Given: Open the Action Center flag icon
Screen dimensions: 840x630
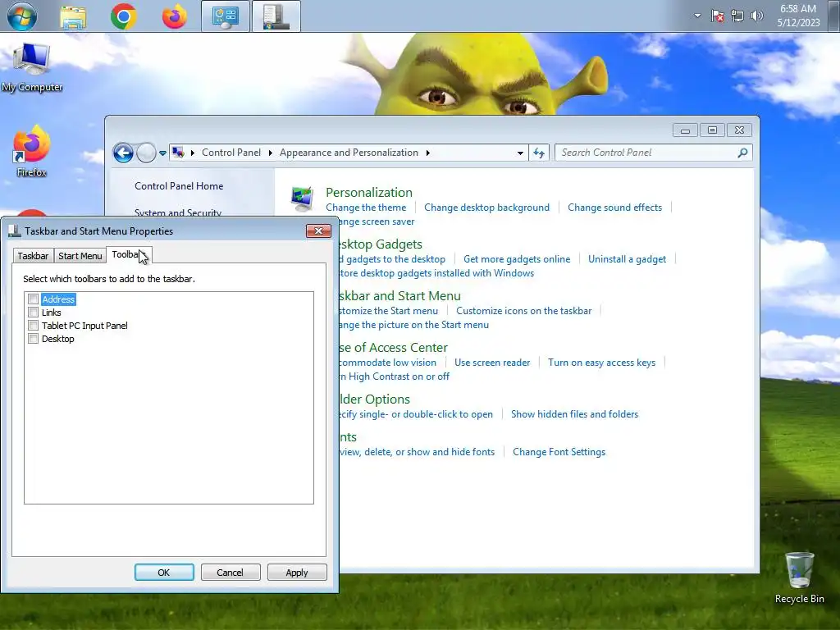Looking at the screenshot, I should click(x=717, y=16).
